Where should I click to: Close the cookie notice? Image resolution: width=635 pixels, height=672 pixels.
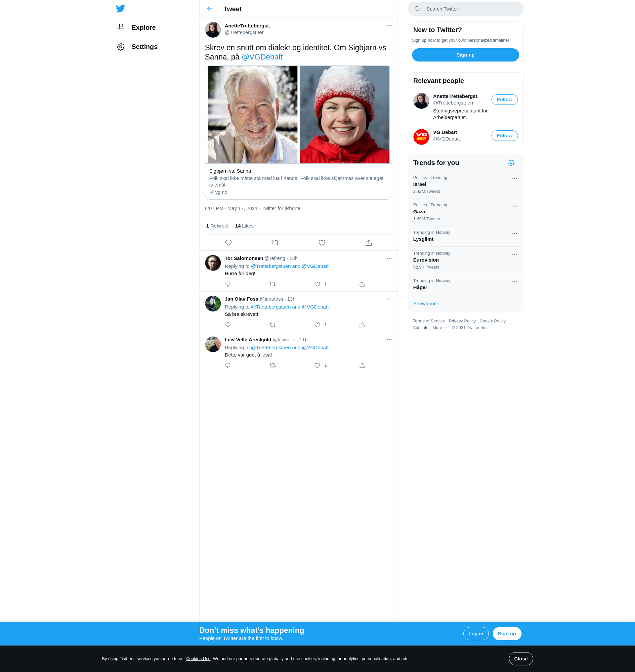point(521,659)
